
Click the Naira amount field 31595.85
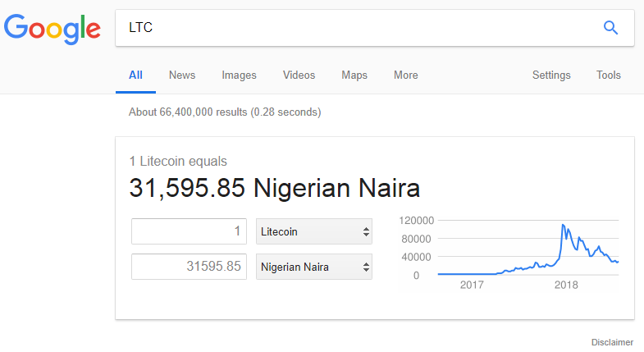[189, 267]
